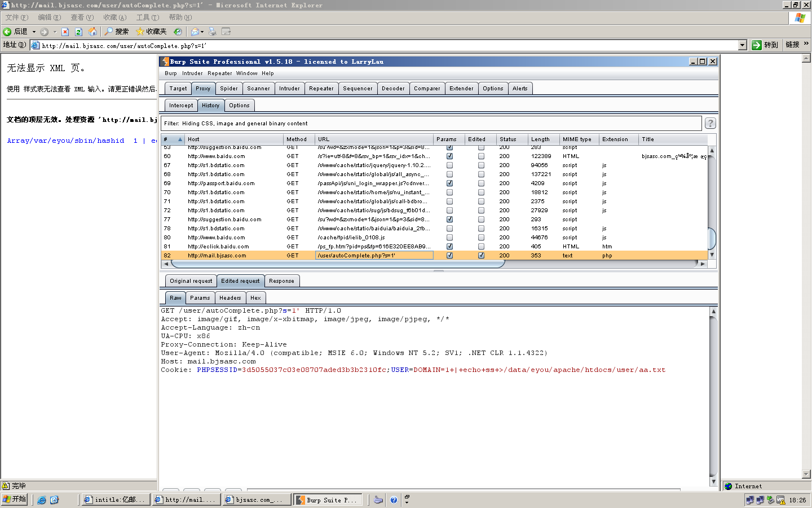Open the Burp menu in Burp Suite
Screen dimensions: 812x508
pyautogui.click(x=171, y=73)
